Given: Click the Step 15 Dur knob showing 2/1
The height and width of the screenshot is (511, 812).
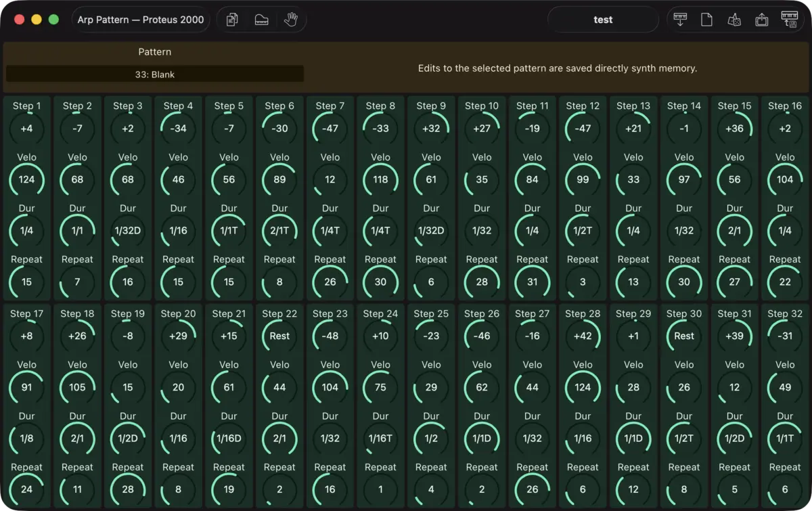Looking at the screenshot, I should click(735, 231).
